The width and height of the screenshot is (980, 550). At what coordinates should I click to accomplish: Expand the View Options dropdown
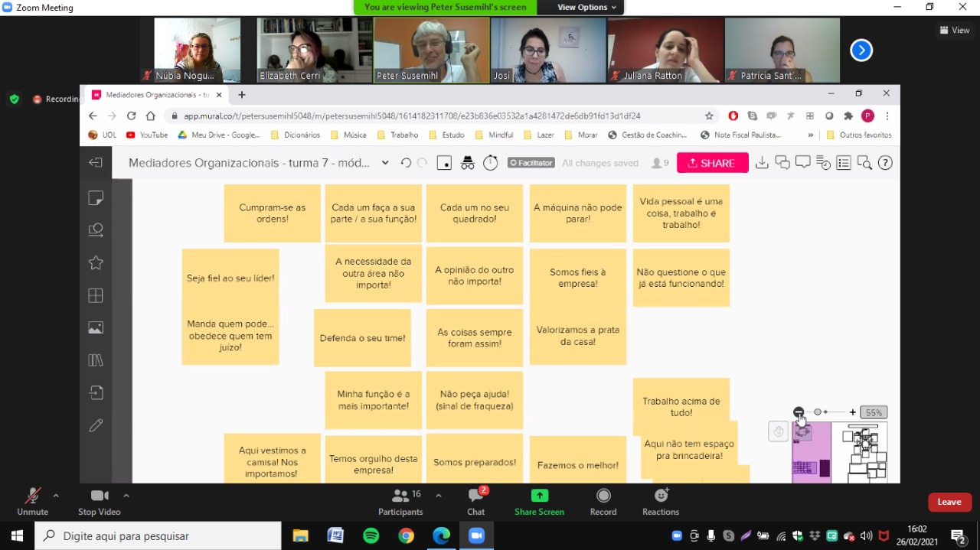(587, 8)
